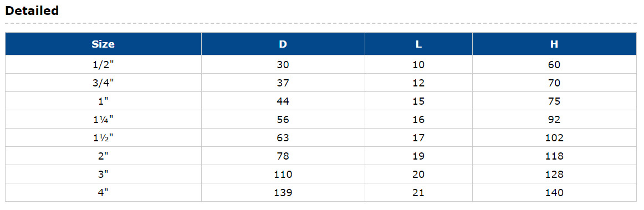Select L value 15 cell
This screenshot has width=644, height=210.
coord(418,101)
